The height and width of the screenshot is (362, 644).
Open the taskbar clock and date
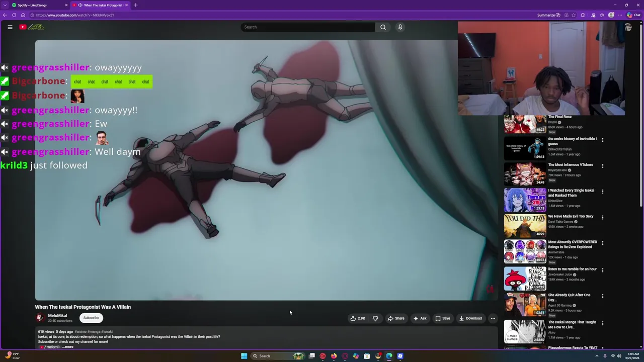(632, 356)
